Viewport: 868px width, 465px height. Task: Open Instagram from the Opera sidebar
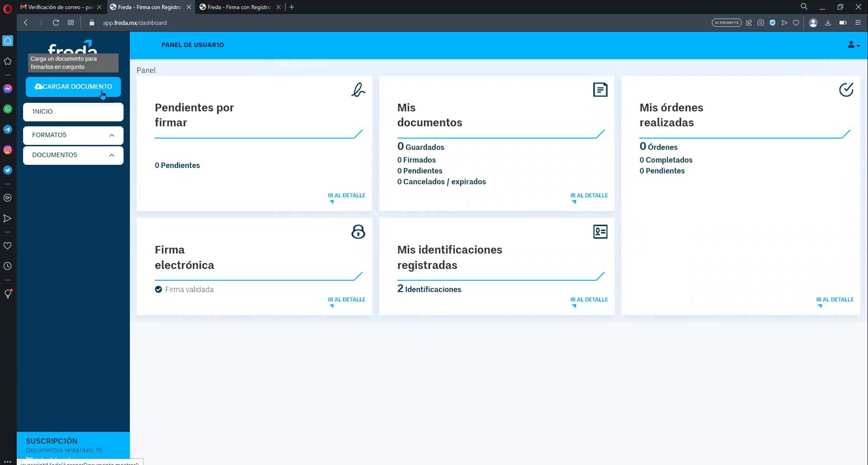[x=8, y=150]
